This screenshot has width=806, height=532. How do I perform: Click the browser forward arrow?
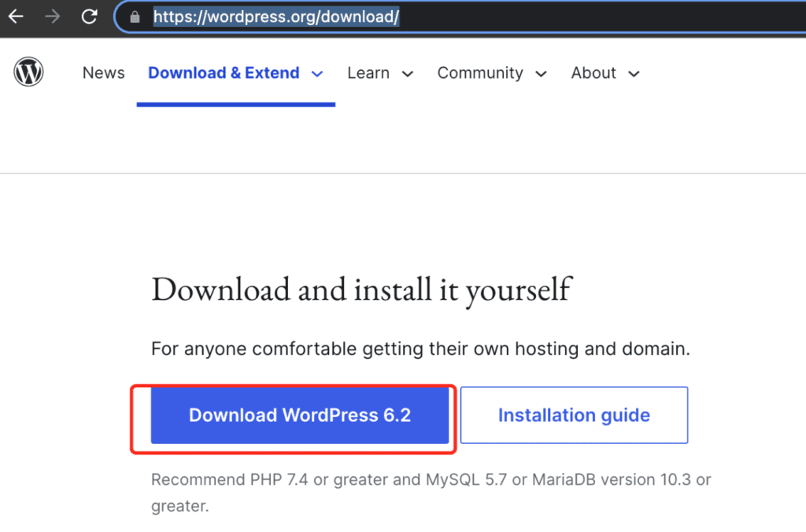[52, 17]
